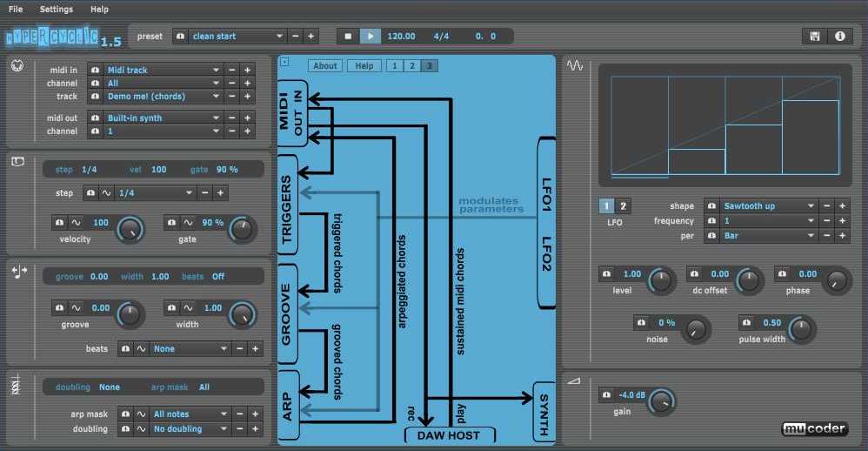Open the preset dropdown list
Image resolution: width=868 pixels, height=451 pixels.
tap(279, 37)
